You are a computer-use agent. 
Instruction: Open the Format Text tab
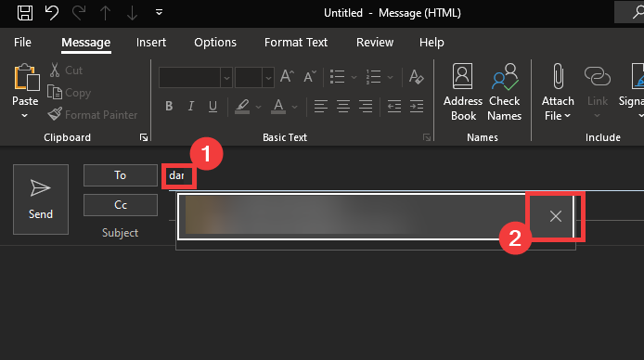pyautogui.click(x=296, y=43)
